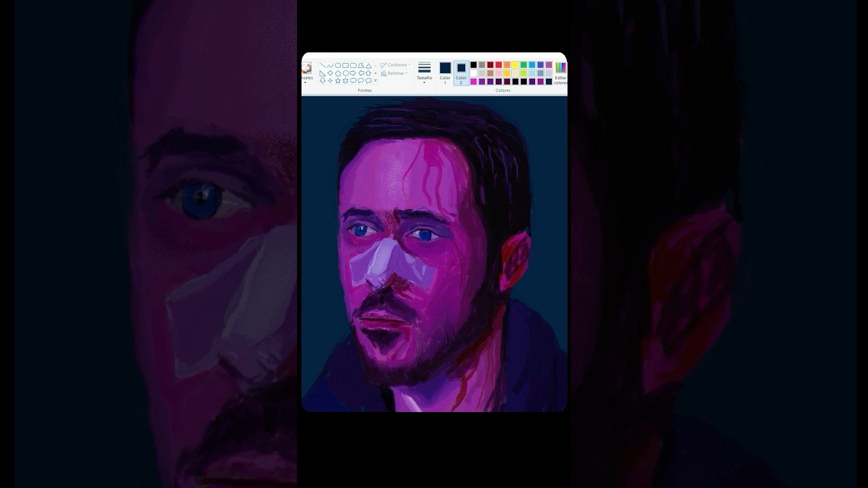This screenshot has width=868, height=488.
Task: Select the right triangle shape
Action: tap(323, 73)
